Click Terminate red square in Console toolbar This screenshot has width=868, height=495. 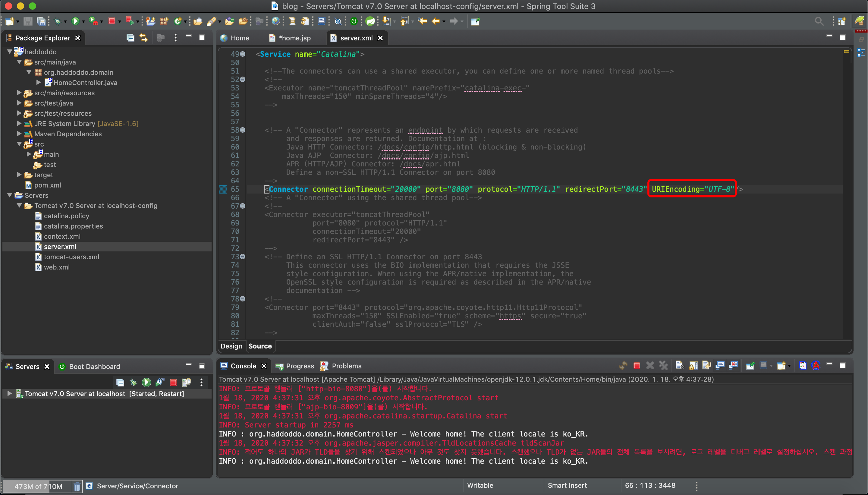point(637,366)
